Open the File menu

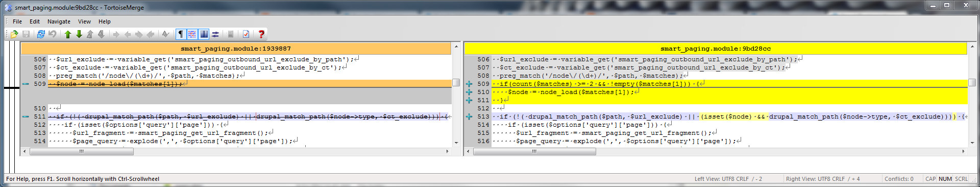pyautogui.click(x=17, y=21)
